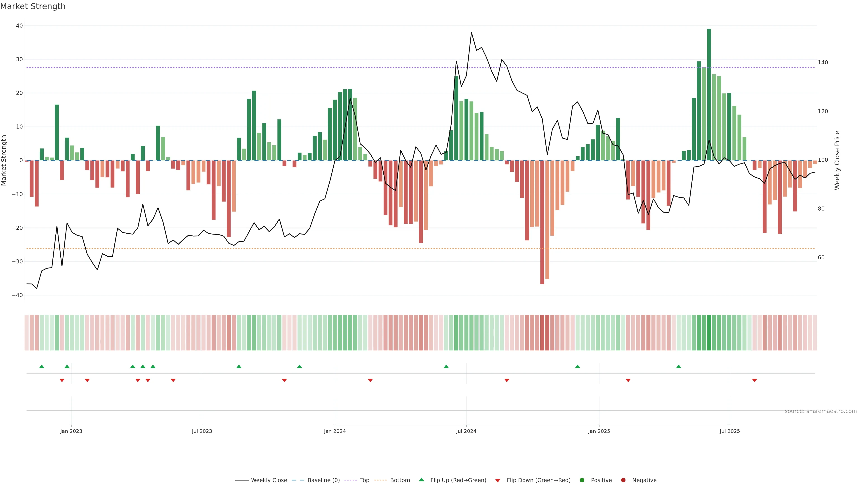
Task: Click the green Positive circle in legend
Action: click(582, 480)
